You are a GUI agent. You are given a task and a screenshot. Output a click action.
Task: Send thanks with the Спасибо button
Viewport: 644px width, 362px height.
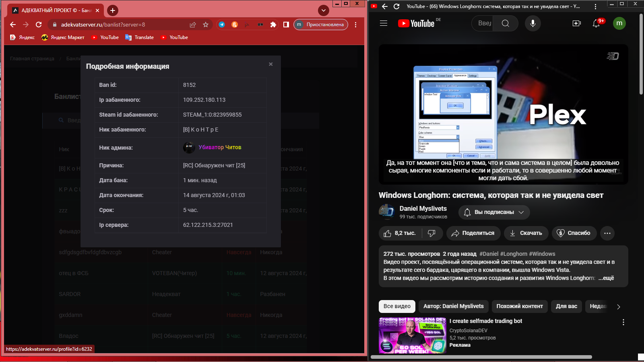pos(574,233)
